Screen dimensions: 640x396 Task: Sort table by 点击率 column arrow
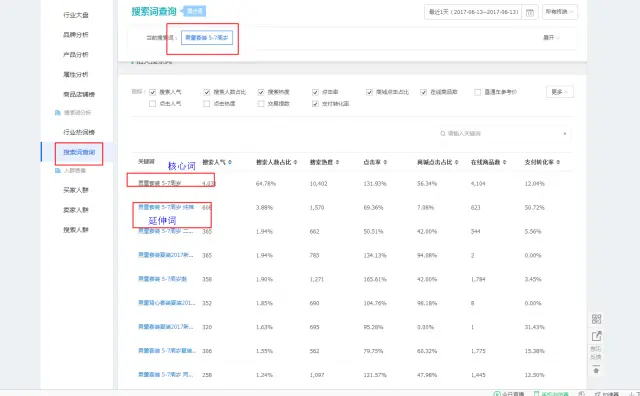(x=385, y=162)
